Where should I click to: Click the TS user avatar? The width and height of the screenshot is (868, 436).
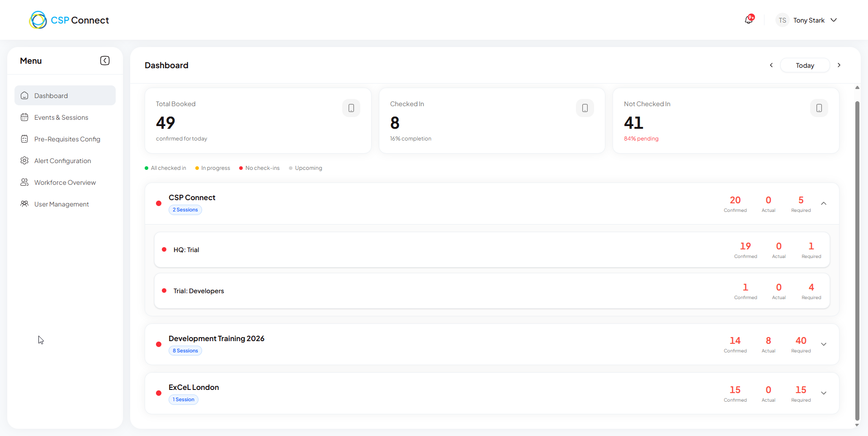pyautogui.click(x=782, y=20)
